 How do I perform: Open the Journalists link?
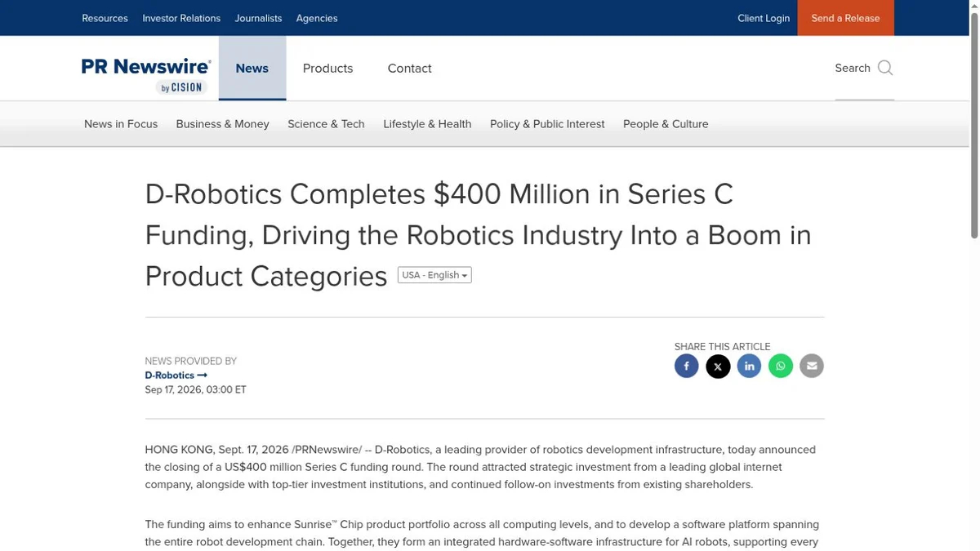(x=258, y=18)
